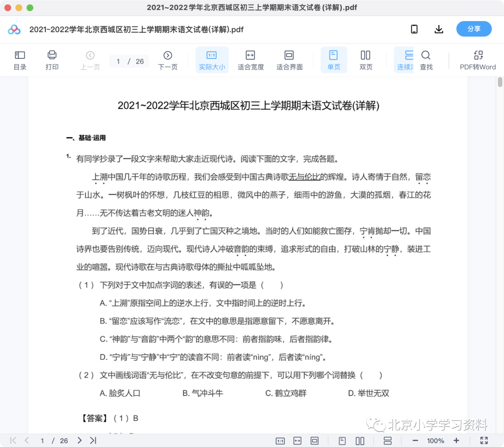
Task: Zoom out with the minus button
Action: pos(415,440)
